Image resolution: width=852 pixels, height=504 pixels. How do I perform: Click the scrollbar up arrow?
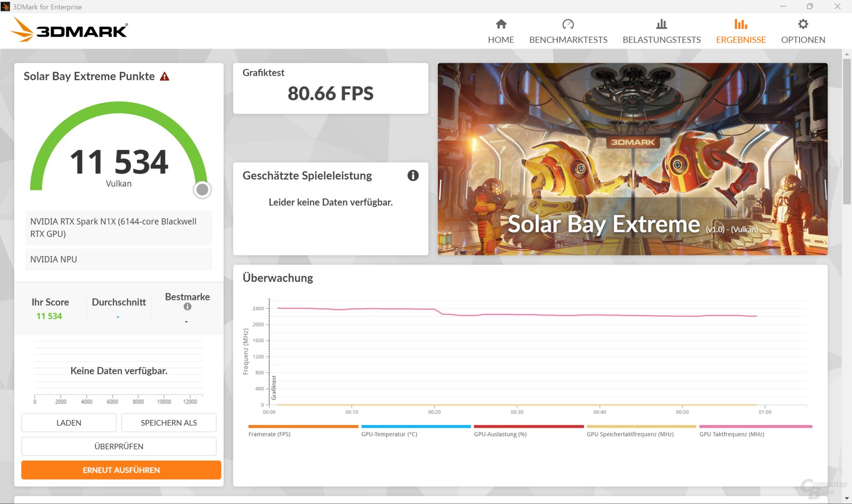point(847,54)
